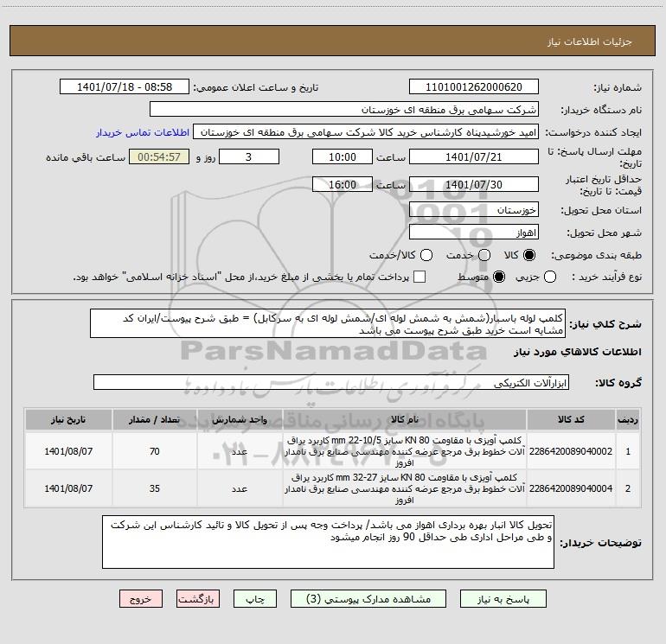Click quantity cell 35
This screenshot has width=666, height=644.
(155, 488)
